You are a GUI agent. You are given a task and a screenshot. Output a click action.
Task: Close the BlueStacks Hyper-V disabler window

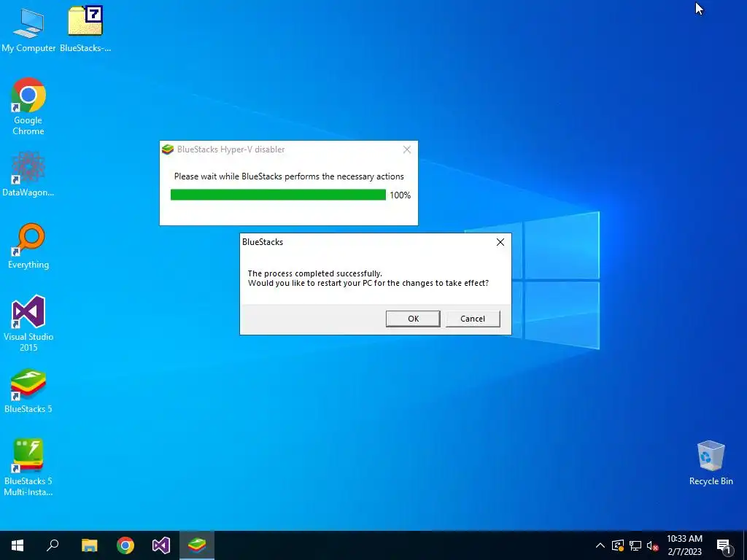pyautogui.click(x=407, y=149)
